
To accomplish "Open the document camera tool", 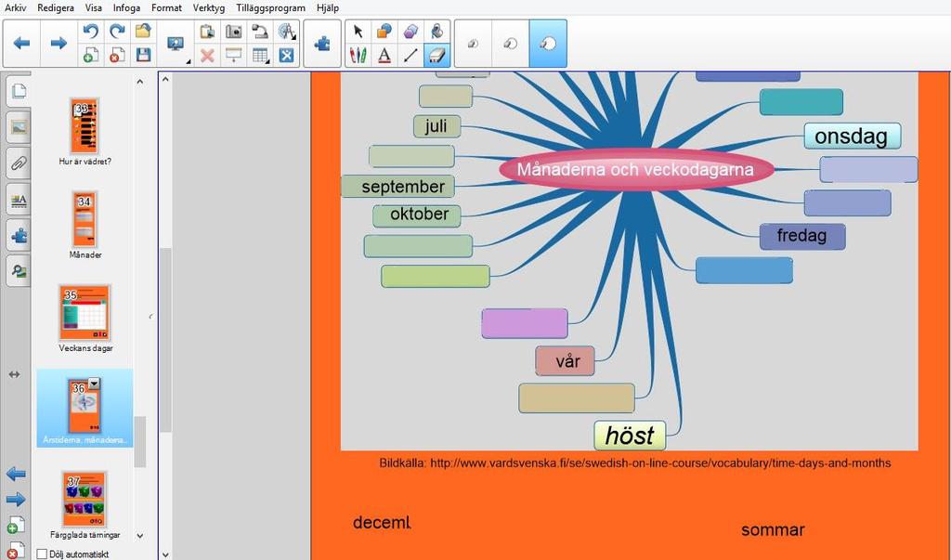I will 260,32.
